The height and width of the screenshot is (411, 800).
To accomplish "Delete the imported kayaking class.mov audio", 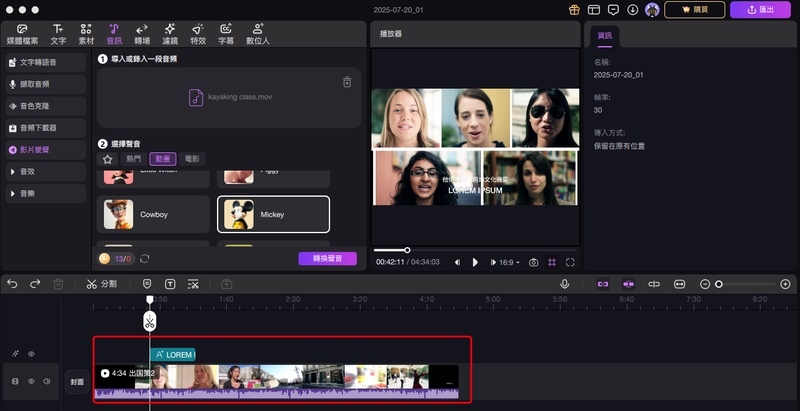I will pyautogui.click(x=347, y=82).
